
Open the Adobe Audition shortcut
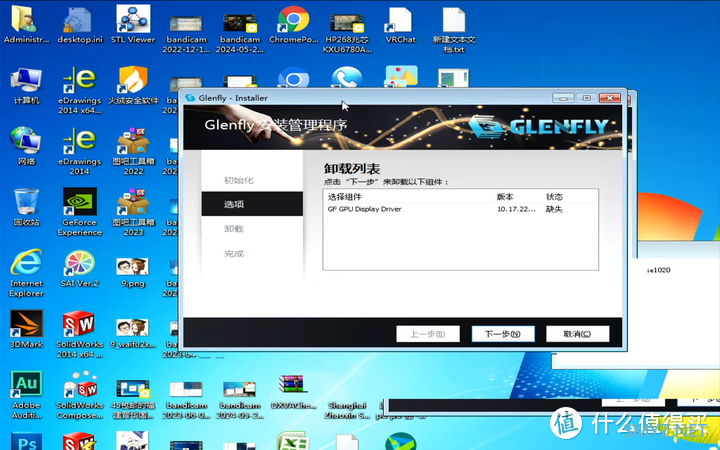click(x=26, y=395)
